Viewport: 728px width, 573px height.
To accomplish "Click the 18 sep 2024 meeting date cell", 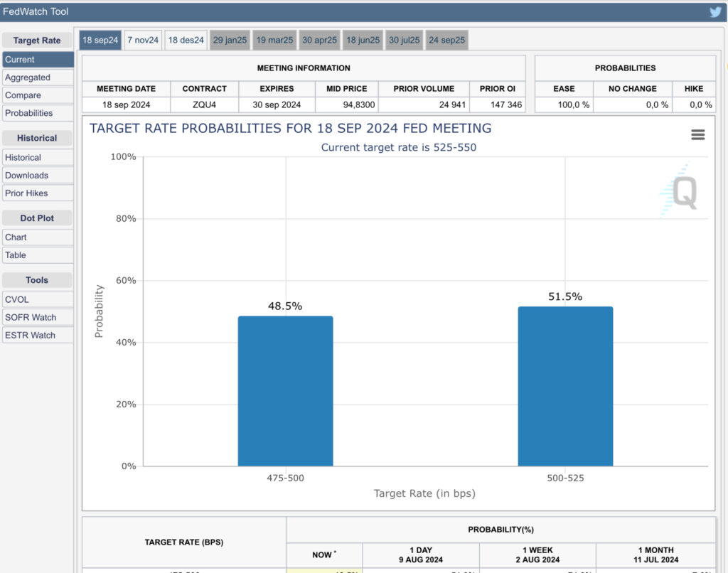I will (127, 105).
